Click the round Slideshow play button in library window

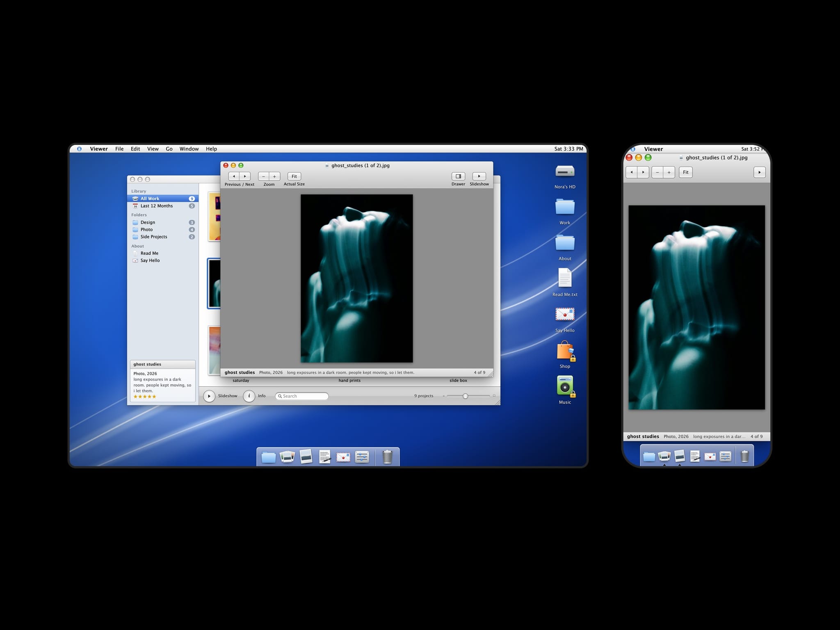[x=209, y=396]
